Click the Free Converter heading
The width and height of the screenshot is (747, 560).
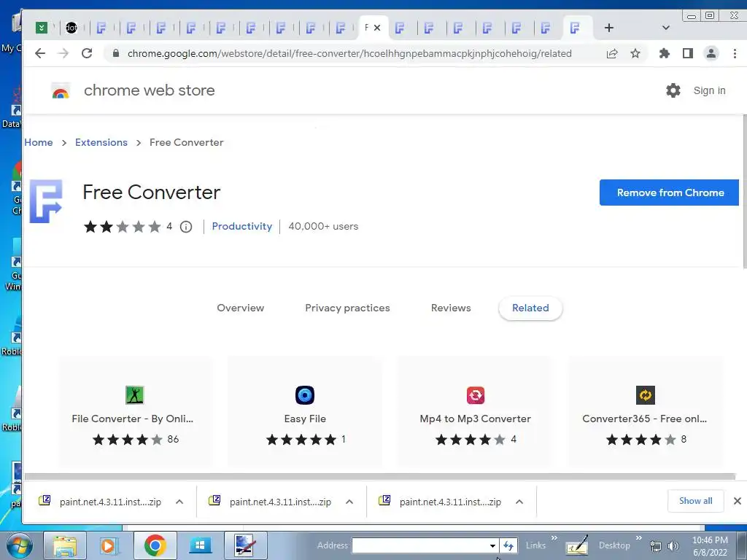(x=152, y=192)
